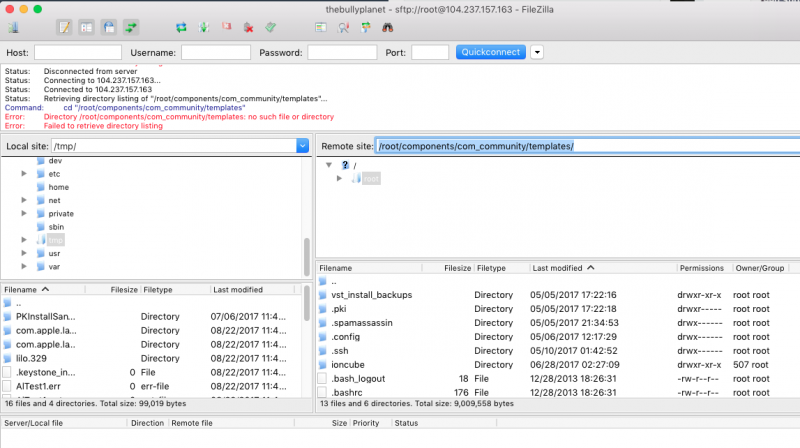Expand the usr folder in local tree
This screenshot has height=448, width=800.
click(x=23, y=253)
